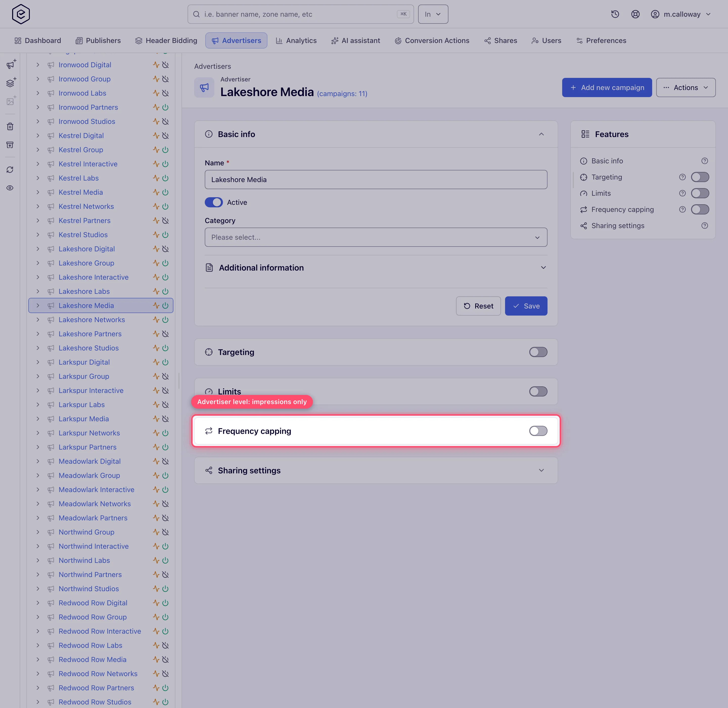Enable the Limits section toggle
Image resolution: width=728 pixels, height=708 pixels.
click(538, 391)
